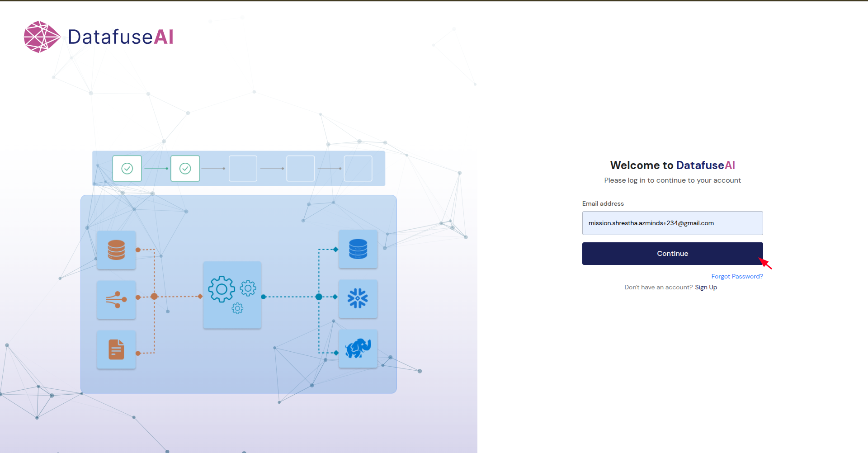Click the DatafuseAI logo icon

point(42,37)
